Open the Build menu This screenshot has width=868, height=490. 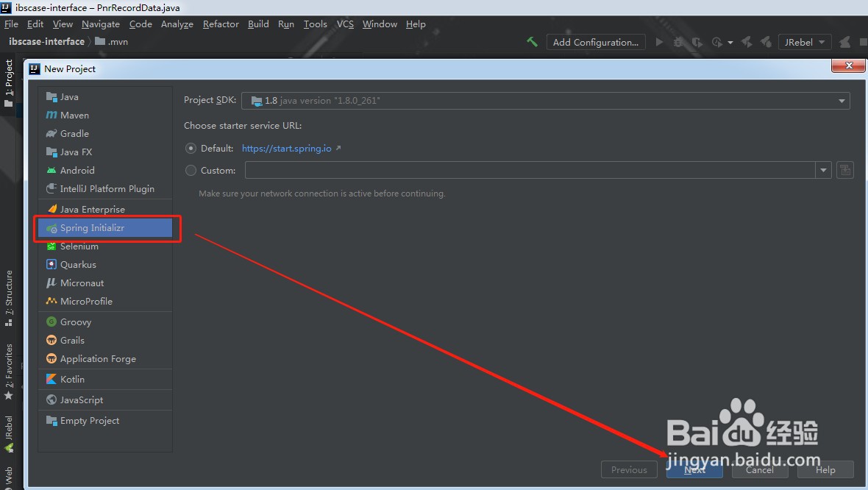coord(258,24)
